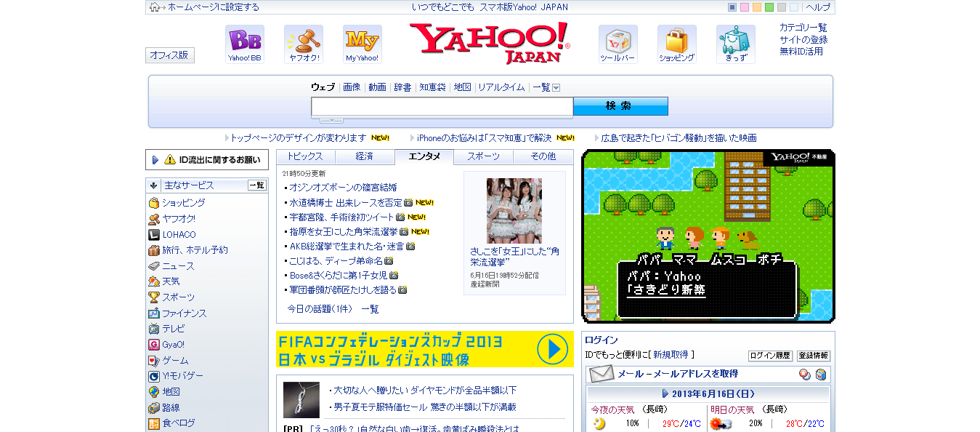Switch to the その他 news tab

click(543, 156)
